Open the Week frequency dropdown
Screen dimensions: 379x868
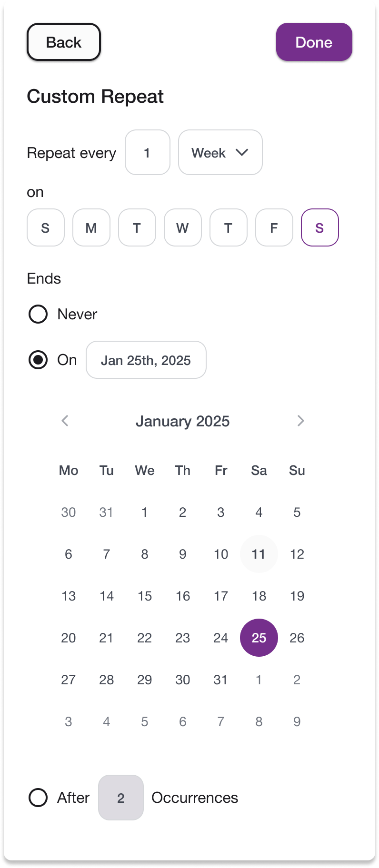[220, 153]
